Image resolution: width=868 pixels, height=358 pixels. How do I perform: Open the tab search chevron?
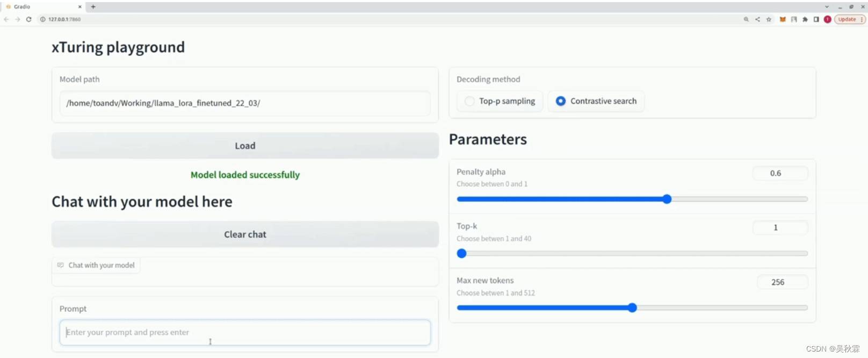[x=827, y=7]
